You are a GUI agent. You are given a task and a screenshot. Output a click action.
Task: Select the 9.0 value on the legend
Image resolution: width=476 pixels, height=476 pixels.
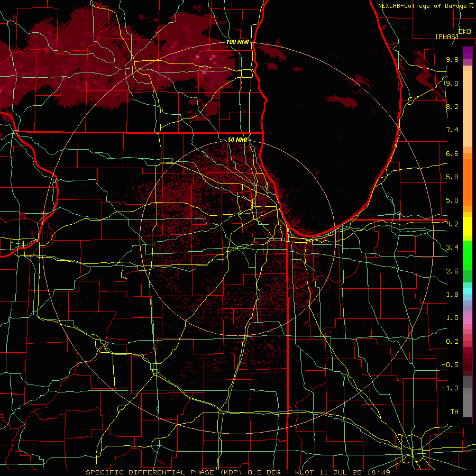(x=452, y=83)
